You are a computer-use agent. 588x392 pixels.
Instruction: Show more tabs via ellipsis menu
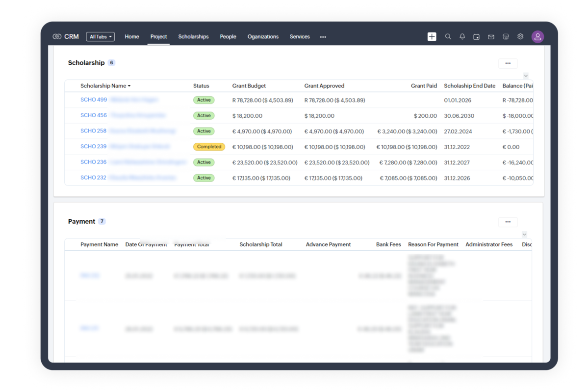point(323,37)
